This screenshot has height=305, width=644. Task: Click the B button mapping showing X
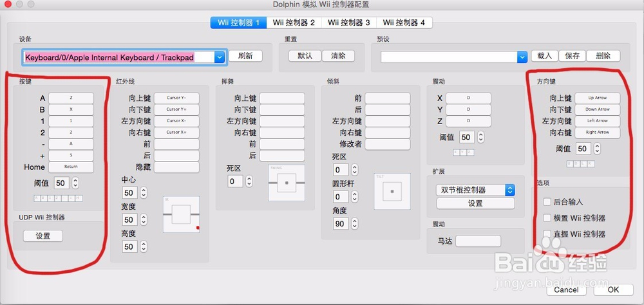[x=71, y=109]
